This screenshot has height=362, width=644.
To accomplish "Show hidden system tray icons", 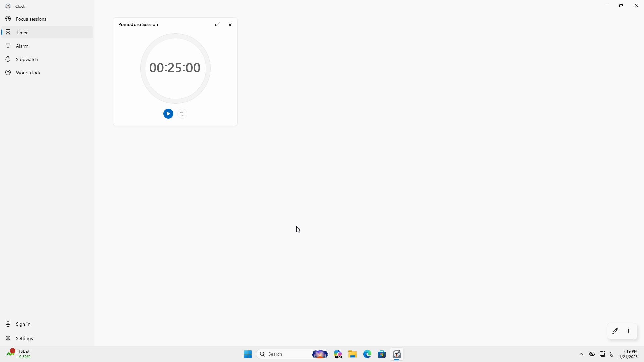I will click(x=581, y=354).
